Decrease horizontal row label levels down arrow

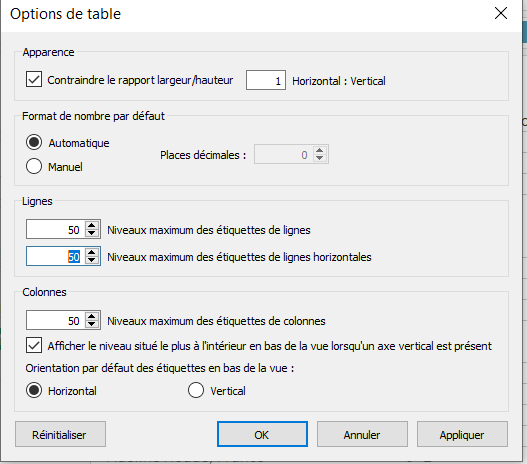pyautogui.click(x=91, y=260)
